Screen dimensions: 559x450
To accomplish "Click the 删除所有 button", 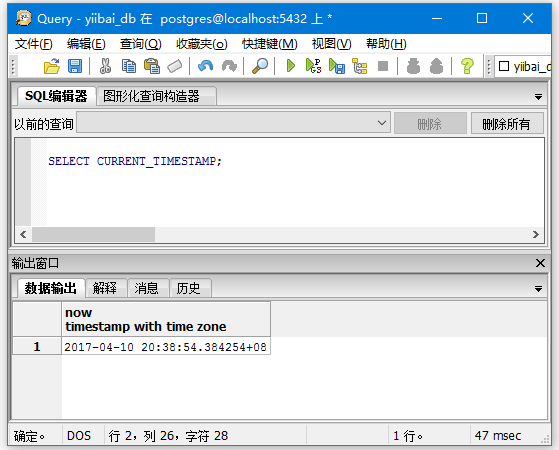I will click(x=507, y=124).
